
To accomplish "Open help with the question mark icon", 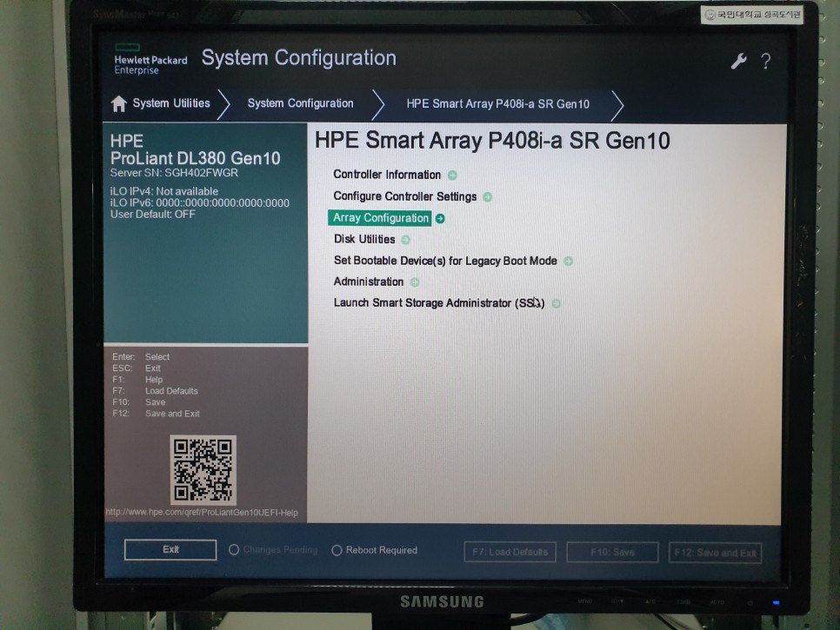I will coord(766,61).
